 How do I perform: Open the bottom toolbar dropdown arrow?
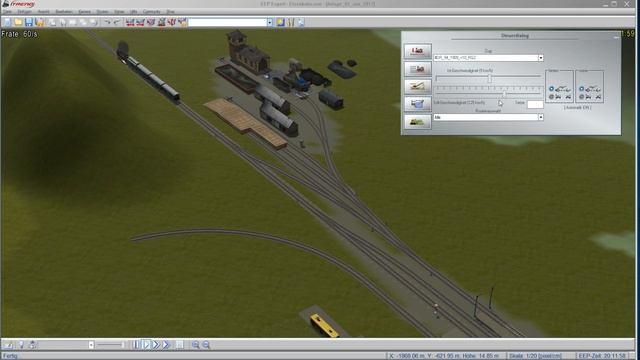pos(91,345)
